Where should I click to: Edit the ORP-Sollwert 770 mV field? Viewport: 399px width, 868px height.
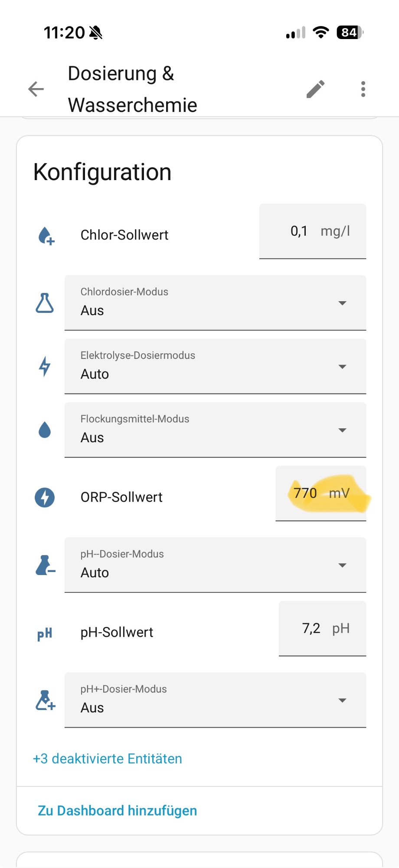(x=321, y=493)
